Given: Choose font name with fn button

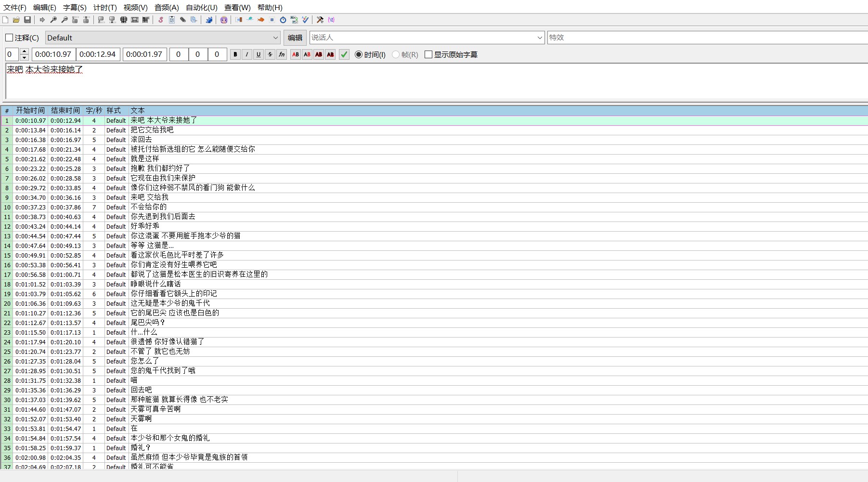Looking at the screenshot, I should tap(282, 54).
